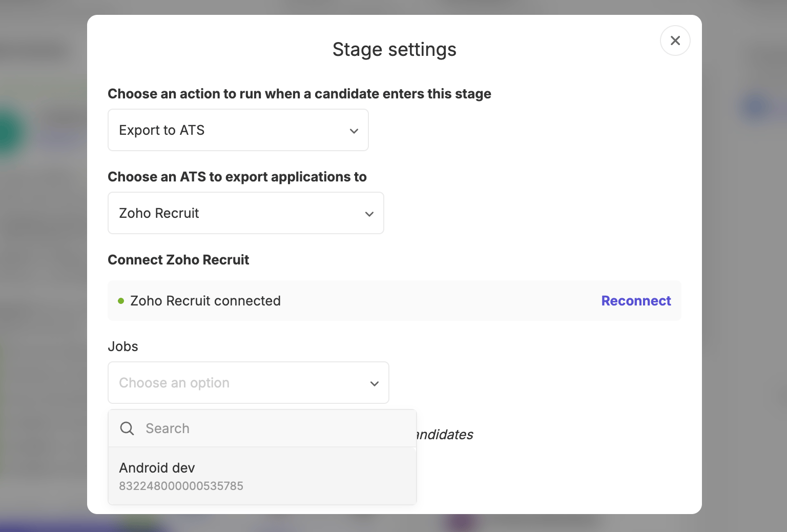787x532 pixels.
Task: Focus the job Search field
Action: (x=262, y=428)
